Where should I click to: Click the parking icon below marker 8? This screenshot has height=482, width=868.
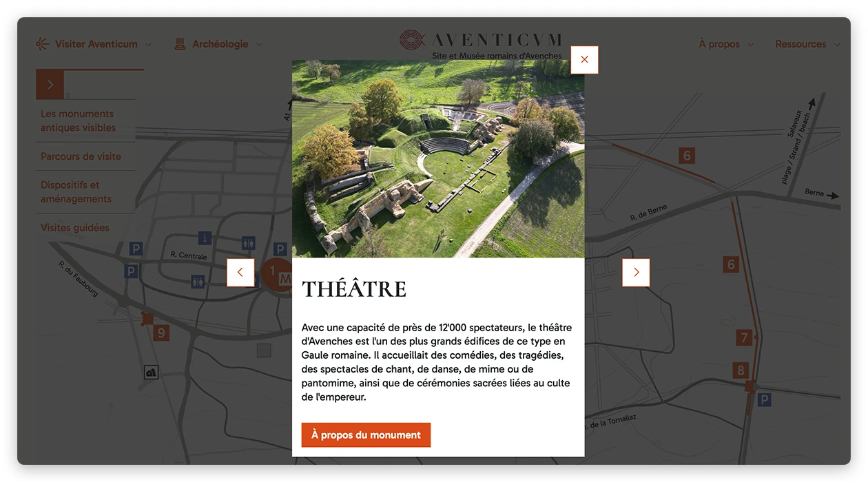tap(764, 400)
